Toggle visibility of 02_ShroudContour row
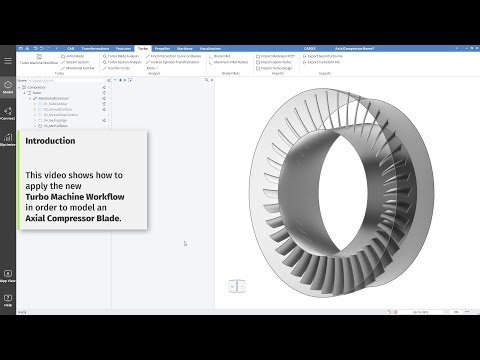 [x=104, y=109]
